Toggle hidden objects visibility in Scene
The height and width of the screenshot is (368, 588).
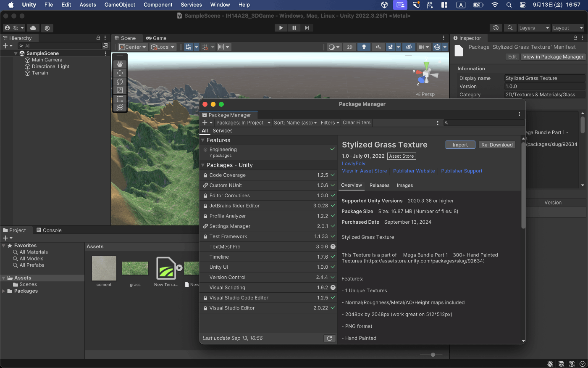[409, 47]
